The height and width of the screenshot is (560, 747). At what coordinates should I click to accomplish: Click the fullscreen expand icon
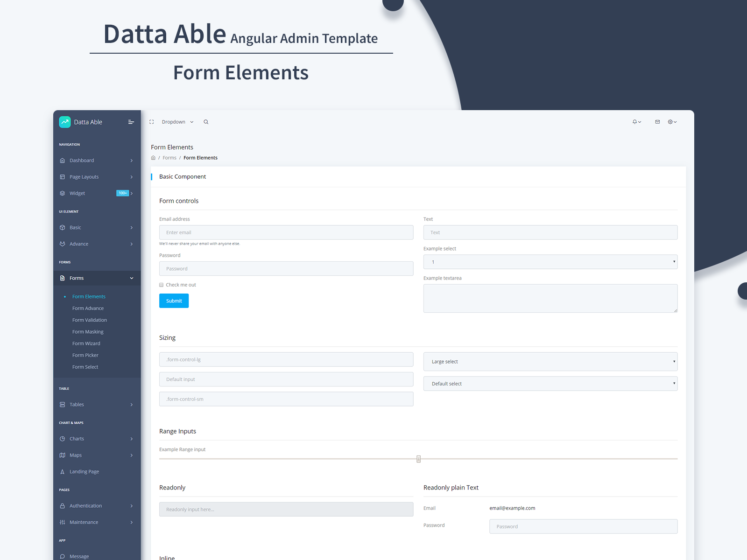(x=151, y=122)
